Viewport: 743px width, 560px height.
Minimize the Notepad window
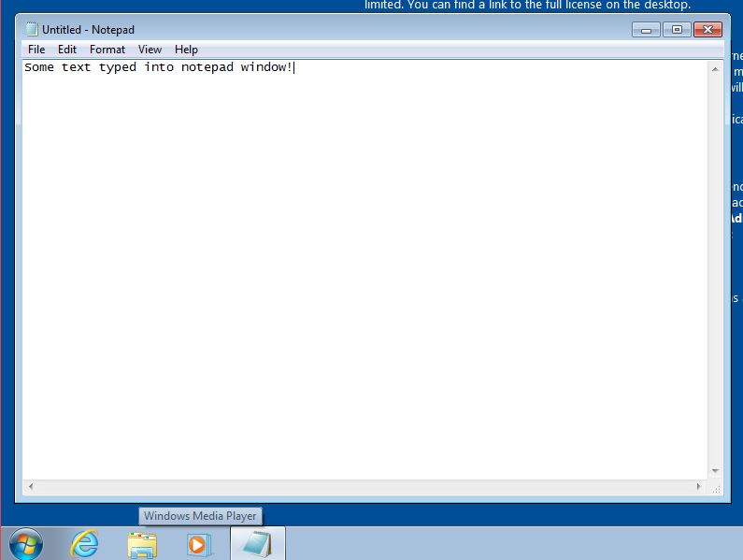(646, 30)
